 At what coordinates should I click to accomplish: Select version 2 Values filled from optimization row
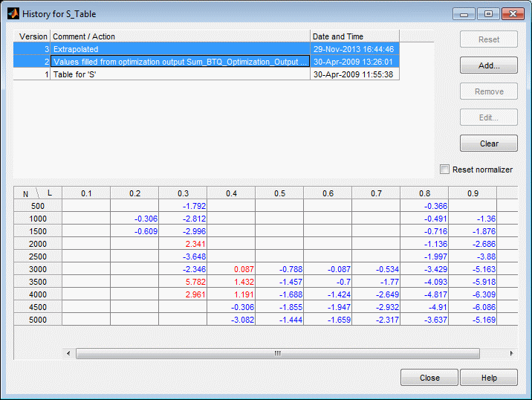207,62
